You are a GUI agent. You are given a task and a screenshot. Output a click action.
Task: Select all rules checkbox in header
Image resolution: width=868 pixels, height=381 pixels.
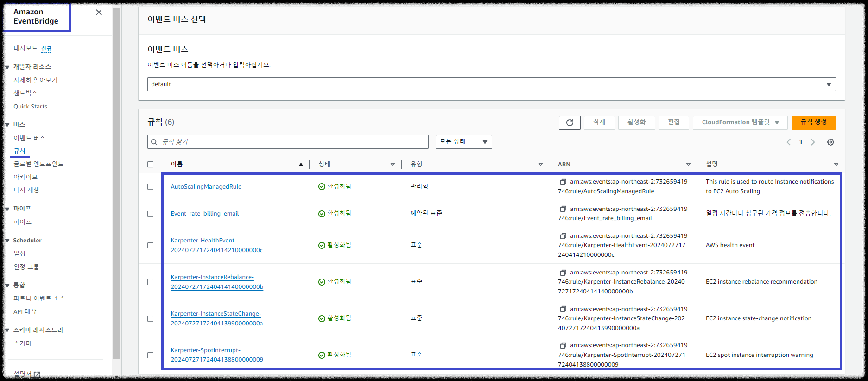pos(150,164)
